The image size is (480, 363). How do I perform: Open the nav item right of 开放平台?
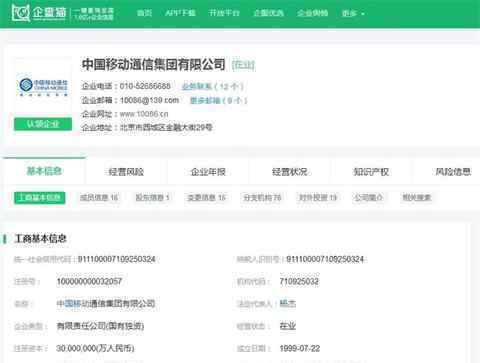pyautogui.click(x=268, y=13)
